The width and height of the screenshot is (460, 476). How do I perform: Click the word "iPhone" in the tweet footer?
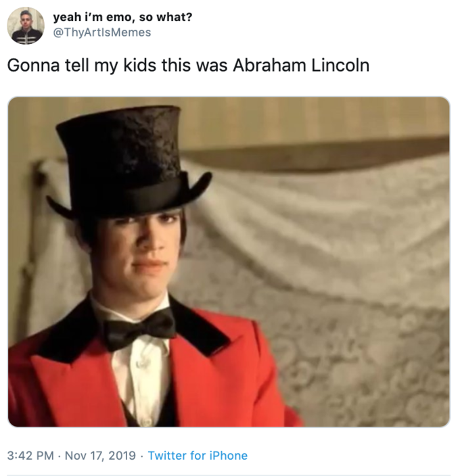pyautogui.click(x=227, y=455)
